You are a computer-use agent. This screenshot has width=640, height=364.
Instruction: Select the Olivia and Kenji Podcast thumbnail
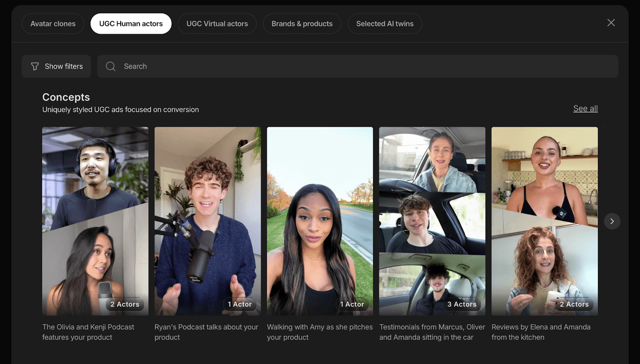click(x=95, y=221)
